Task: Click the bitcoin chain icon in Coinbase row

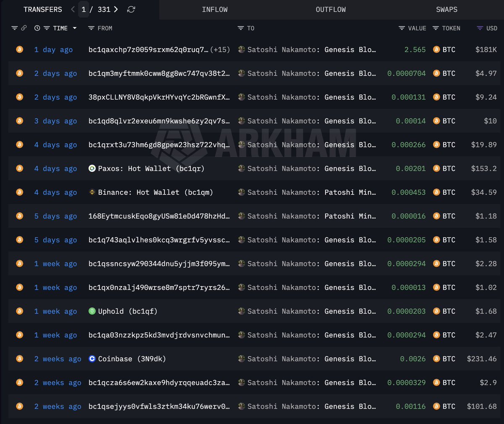Action: tap(19, 359)
